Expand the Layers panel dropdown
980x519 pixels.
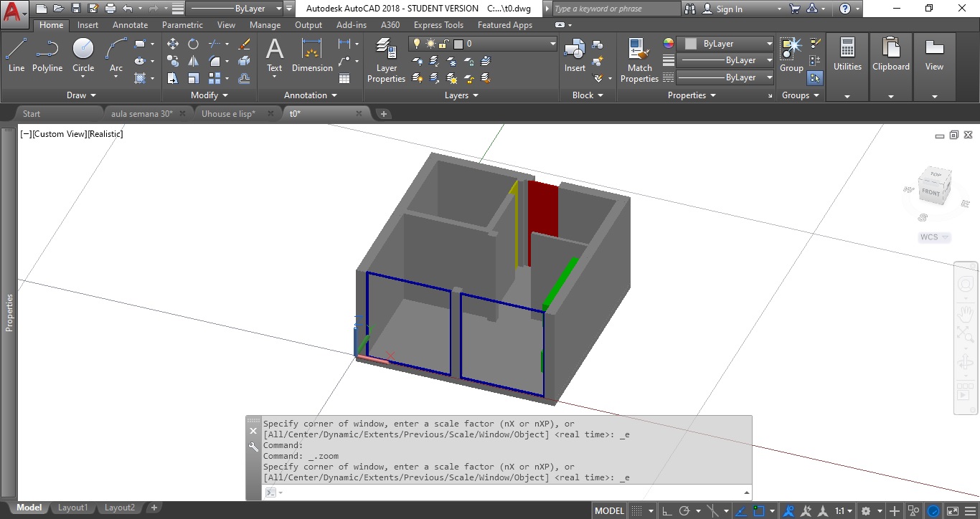point(461,95)
